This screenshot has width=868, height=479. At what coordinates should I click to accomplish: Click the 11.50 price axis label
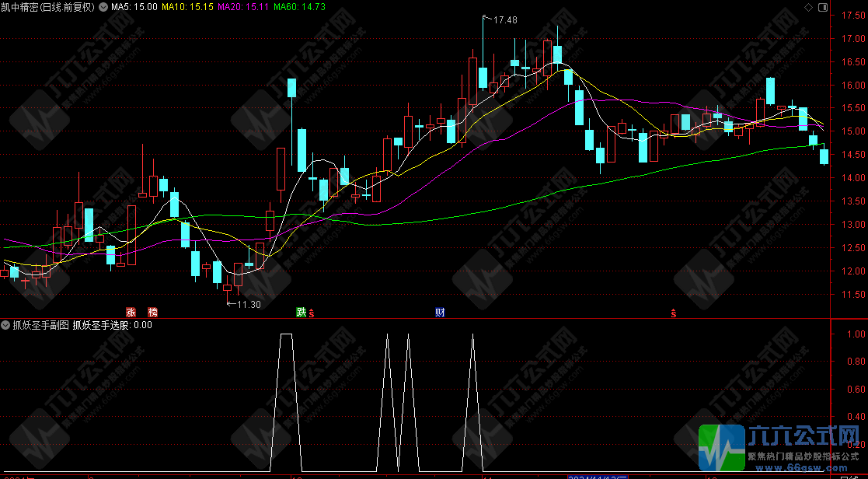tap(852, 295)
